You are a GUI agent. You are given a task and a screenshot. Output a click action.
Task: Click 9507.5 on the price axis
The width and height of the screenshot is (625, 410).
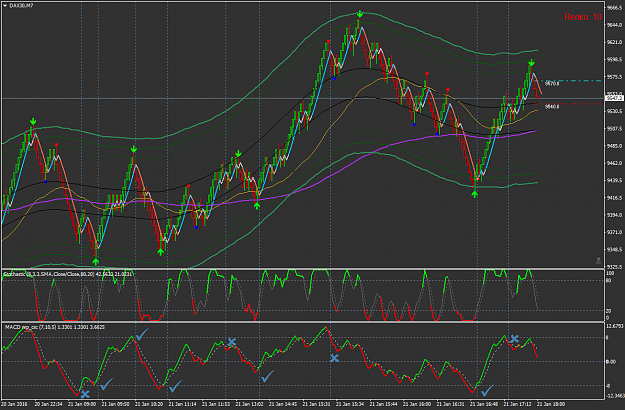point(615,129)
